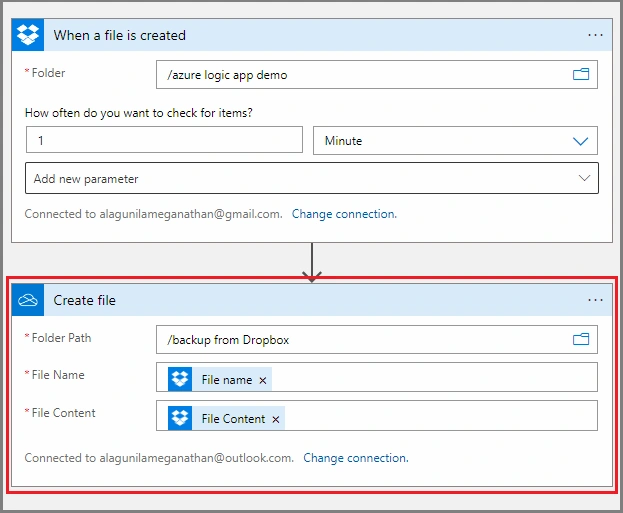Click the Folder Path field with /backup from Dropbox
This screenshot has width=623, height=513.
tap(377, 340)
